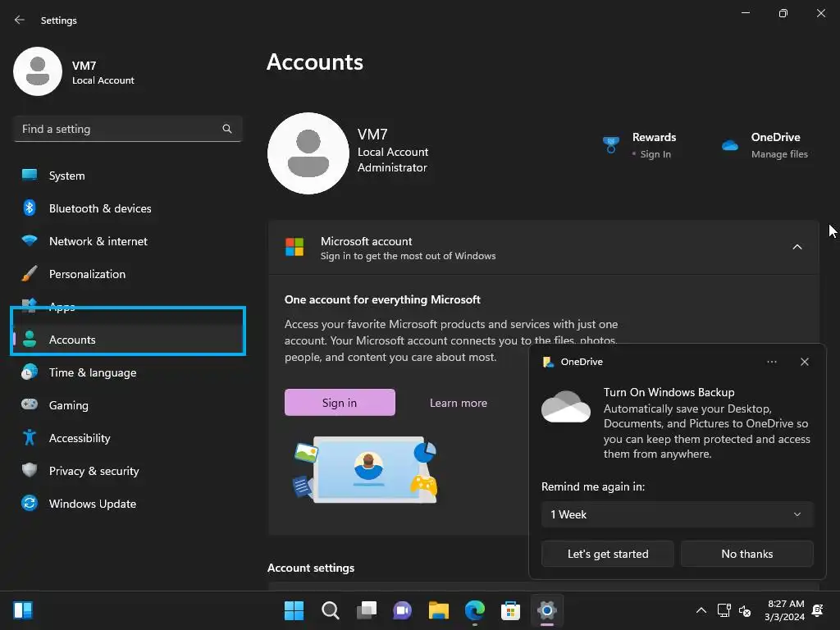Screen dimensions: 840x630
Task: Open Network & internet category
Action: tap(127, 241)
